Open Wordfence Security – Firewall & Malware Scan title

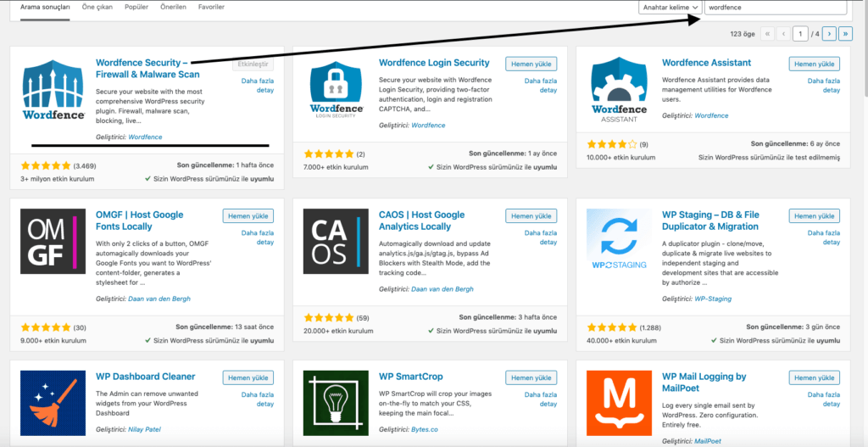147,69
